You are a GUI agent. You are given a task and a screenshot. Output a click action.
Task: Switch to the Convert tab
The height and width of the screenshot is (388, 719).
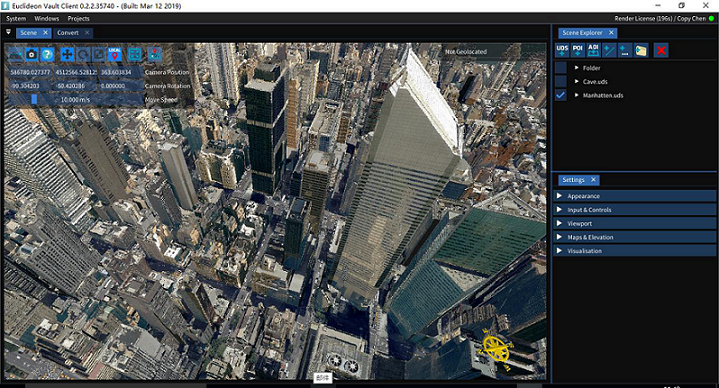tap(68, 33)
